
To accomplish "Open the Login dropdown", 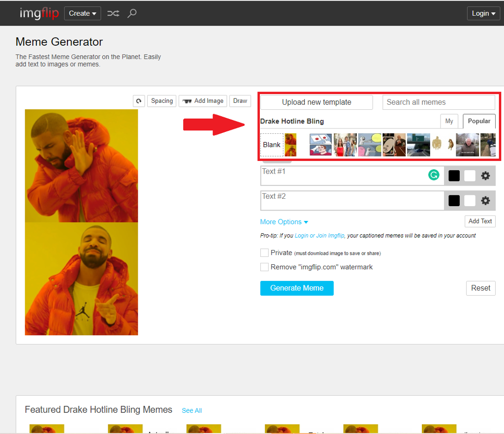I will [483, 13].
